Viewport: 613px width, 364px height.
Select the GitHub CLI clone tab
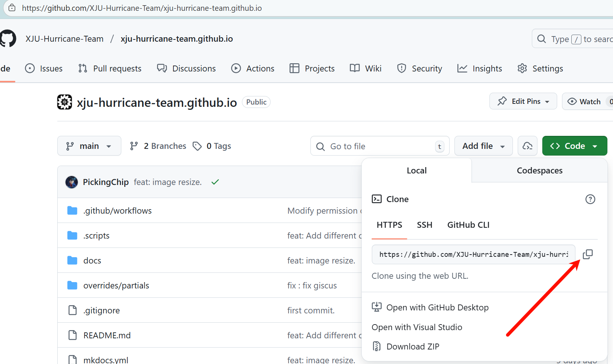(x=468, y=225)
